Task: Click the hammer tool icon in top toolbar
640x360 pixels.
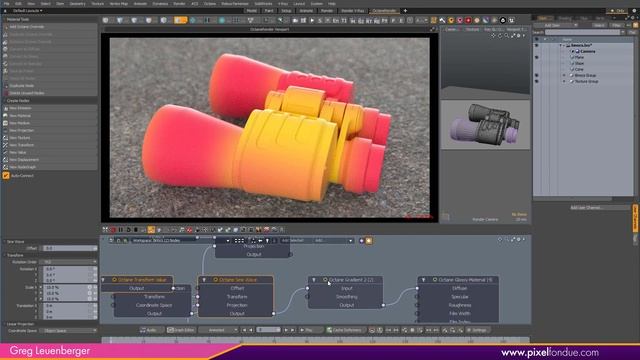Action: pyautogui.click(x=442, y=20)
